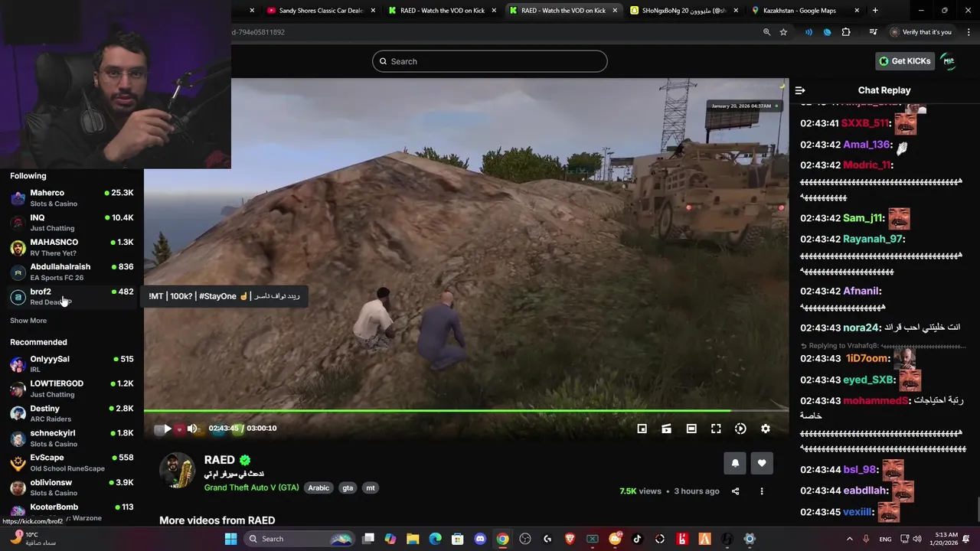Collapse the Chat Replay panel
This screenshot has height=551, width=980.
[x=800, y=90]
